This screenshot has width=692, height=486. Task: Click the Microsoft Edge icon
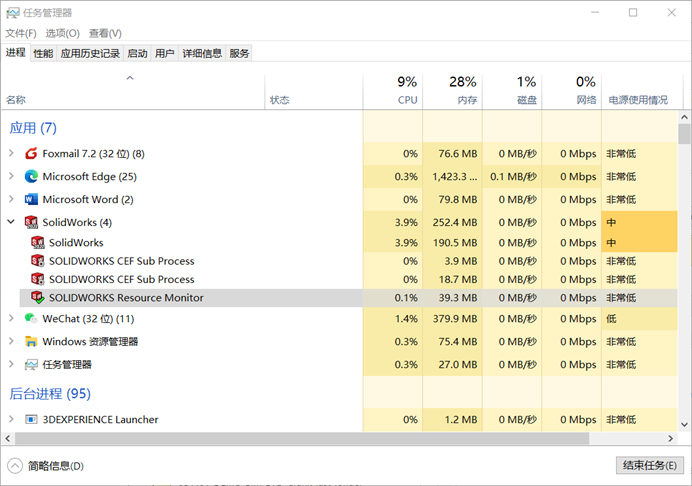click(31, 177)
